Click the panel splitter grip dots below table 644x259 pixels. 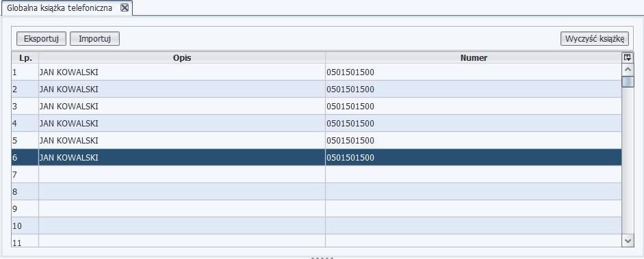click(x=322, y=258)
